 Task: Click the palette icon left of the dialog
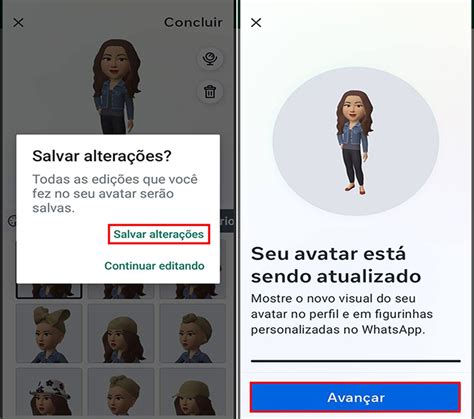[12, 221]
